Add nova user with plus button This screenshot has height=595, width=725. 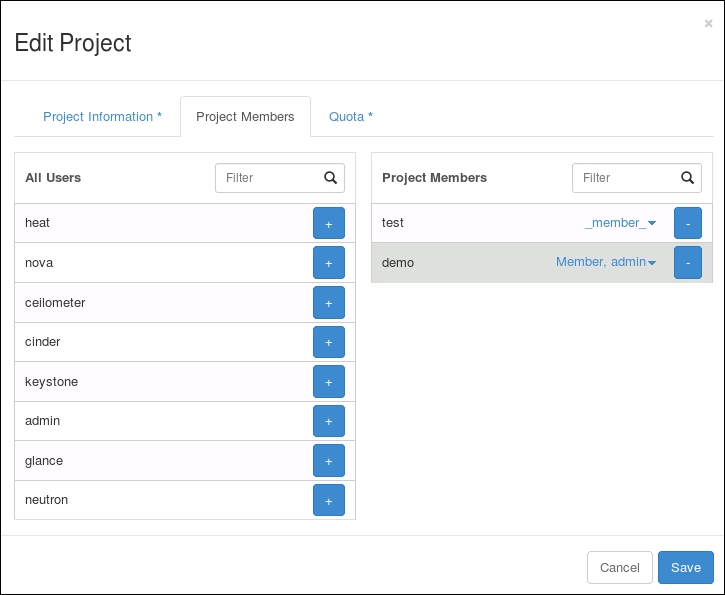328,263
